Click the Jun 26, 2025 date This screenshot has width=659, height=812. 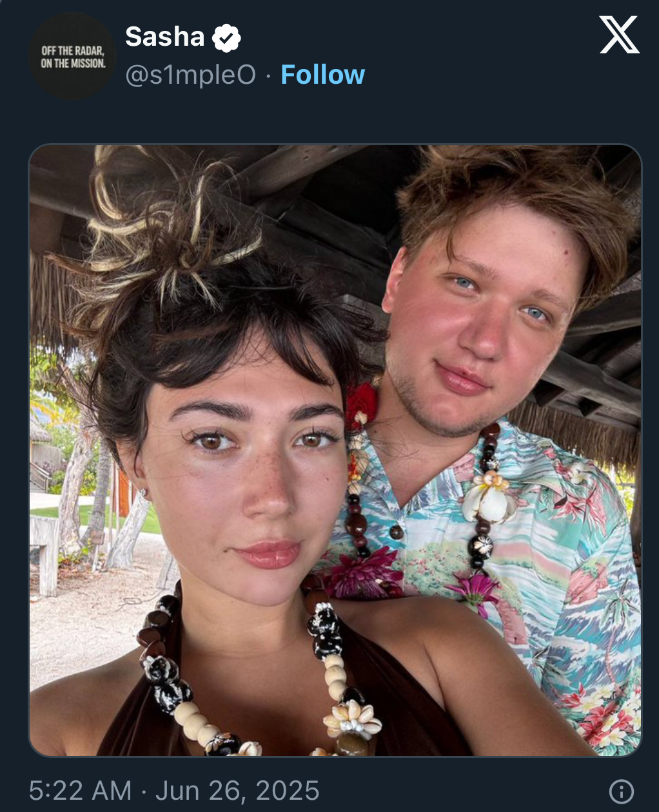click(x=237, y=791)
